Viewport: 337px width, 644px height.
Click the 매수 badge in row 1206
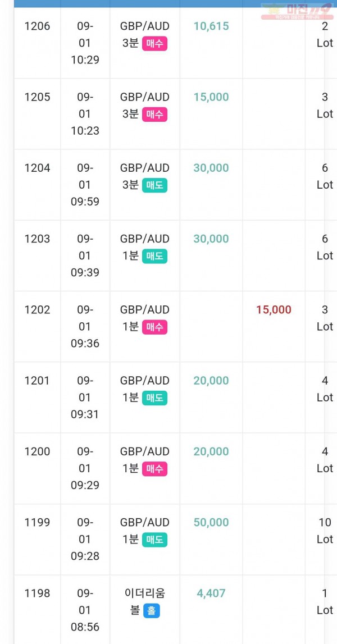pos(154,44)
